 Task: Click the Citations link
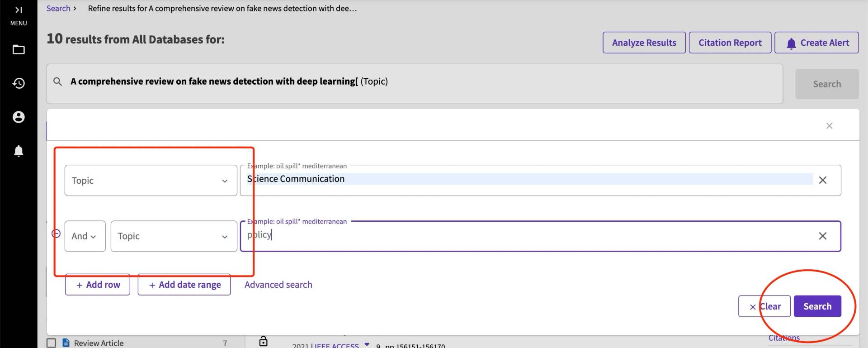[x=784, y=338]
